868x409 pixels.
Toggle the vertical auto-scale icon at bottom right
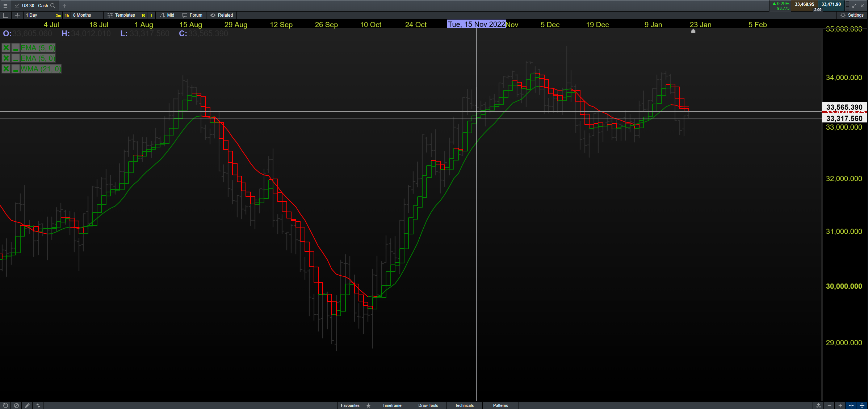pyautogui.click(x=862, y=405)
